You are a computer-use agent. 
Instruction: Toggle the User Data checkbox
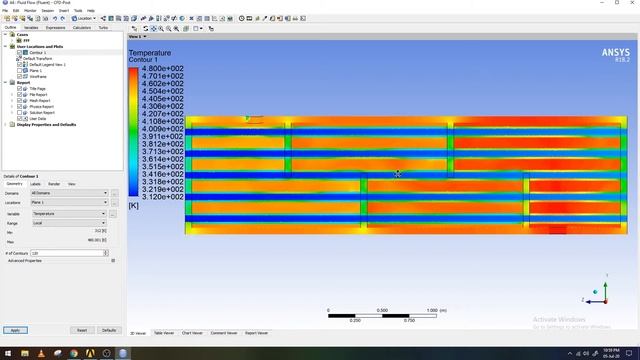click(19, 118)
